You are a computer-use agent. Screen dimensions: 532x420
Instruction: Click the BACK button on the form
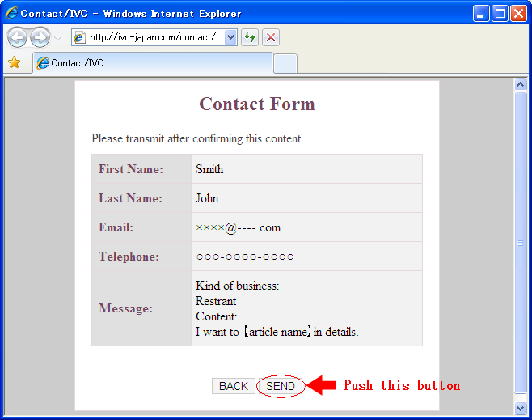[x=234, y=386]
